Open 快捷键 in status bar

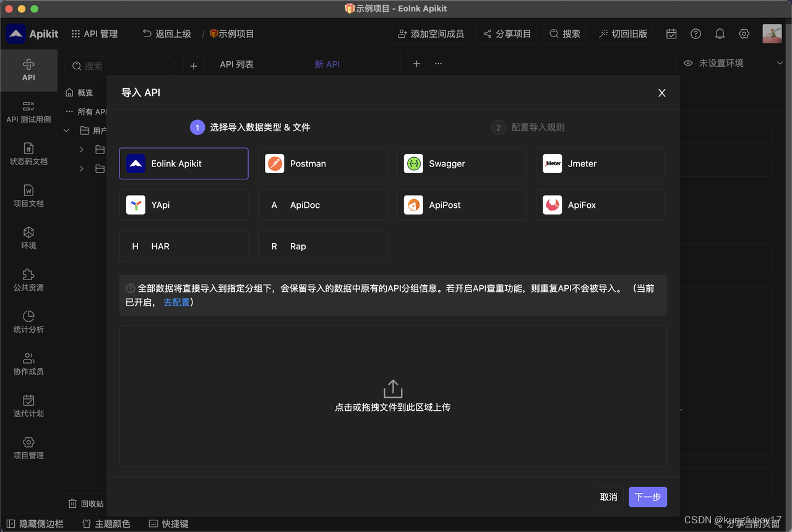point(169,524)
